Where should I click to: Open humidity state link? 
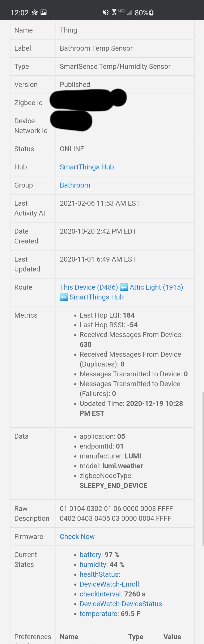tap(93, 565)
